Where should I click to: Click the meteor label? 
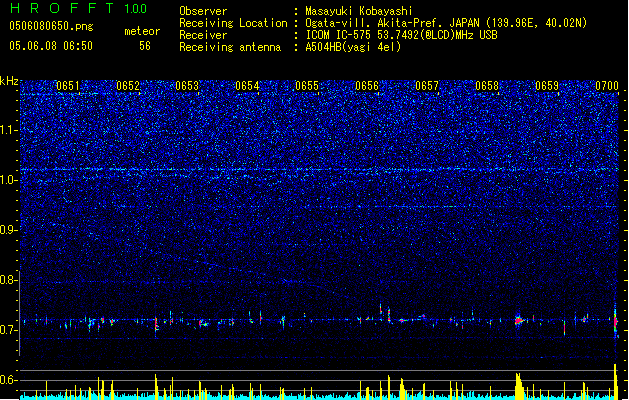(x=142, y=31)
